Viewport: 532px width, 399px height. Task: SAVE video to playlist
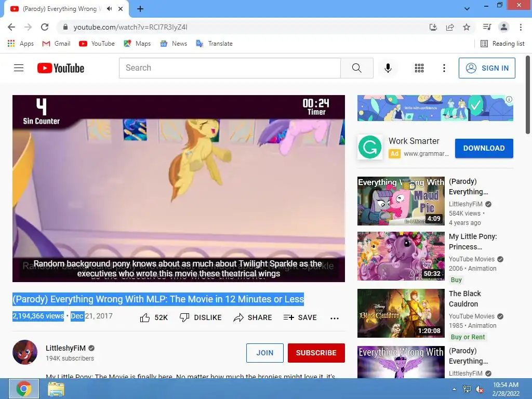(x=300, y=317)
